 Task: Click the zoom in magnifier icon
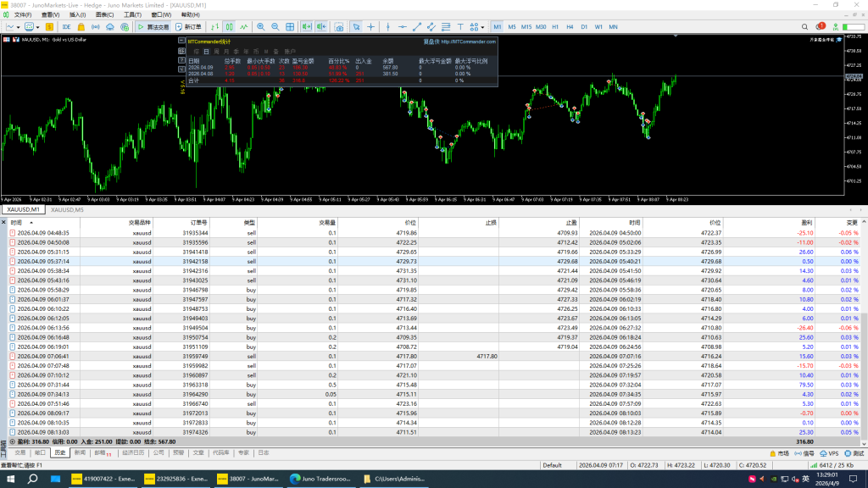pyautogui.click(x=261, y=27)
